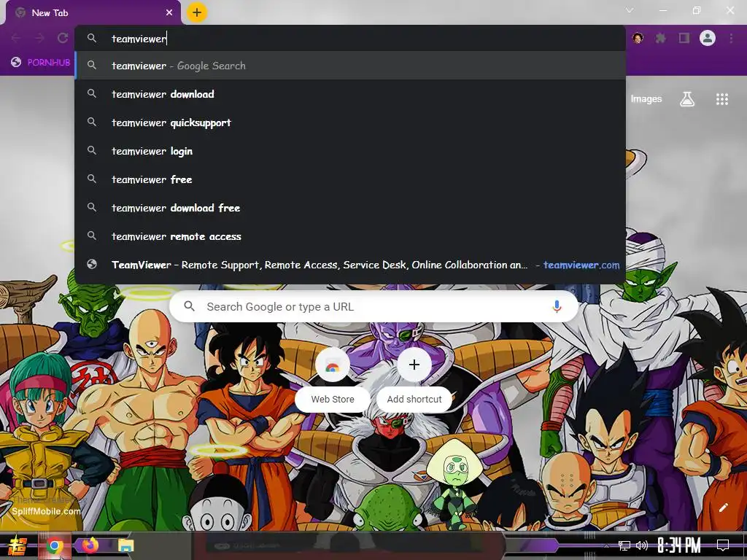
Task: Open new tab with yellow plus button
Action: pyautogui.click(x=197, y=12)
